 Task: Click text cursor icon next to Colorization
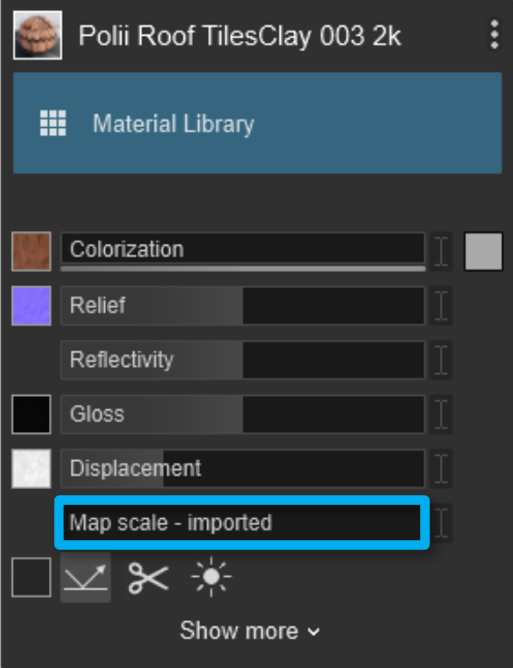pyautogui.click(x=441, y=251)
